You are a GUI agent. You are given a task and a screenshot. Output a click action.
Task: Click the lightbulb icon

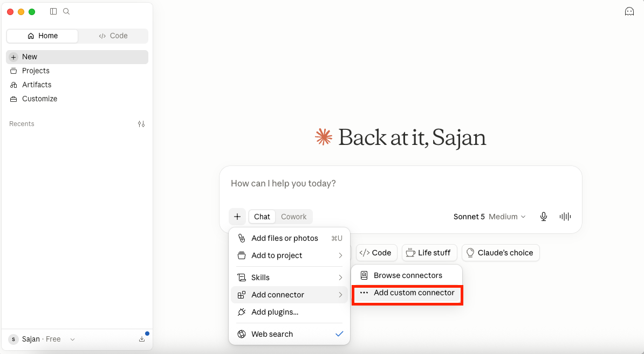coord(470,253)
